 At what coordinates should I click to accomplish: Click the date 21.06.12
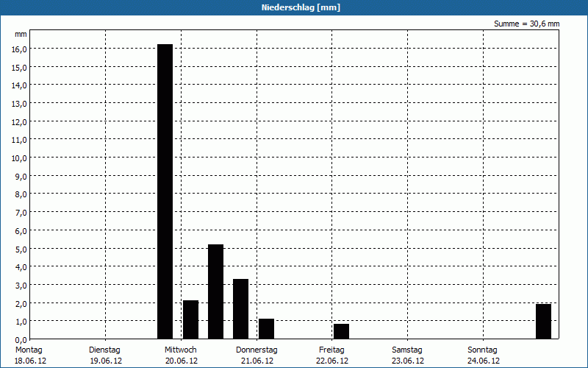[x=257, y=361]
